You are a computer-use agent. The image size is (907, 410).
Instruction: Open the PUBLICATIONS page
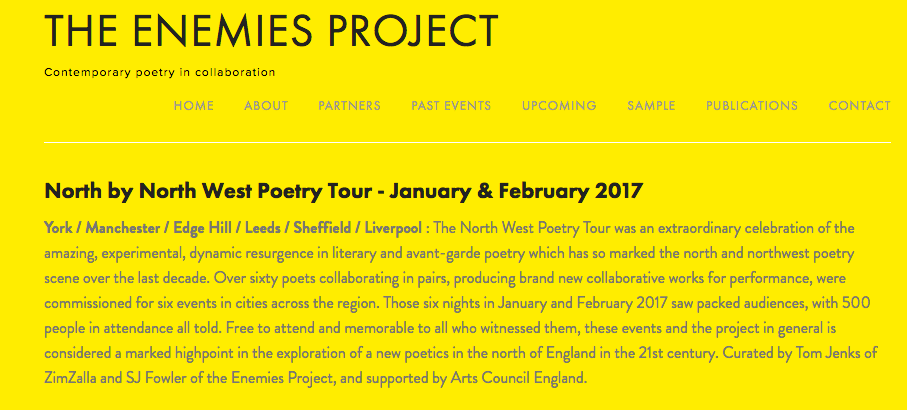tap(752, 106)
